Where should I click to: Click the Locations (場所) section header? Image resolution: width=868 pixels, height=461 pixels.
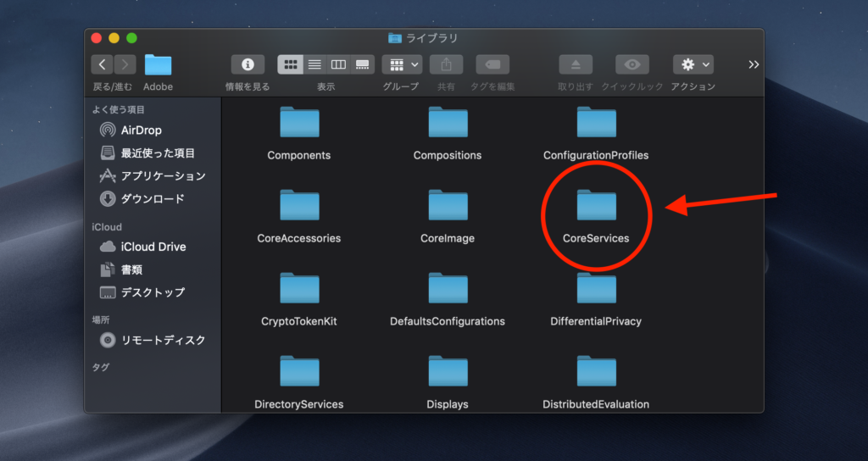pyautogui.click(x=101, y=319)
